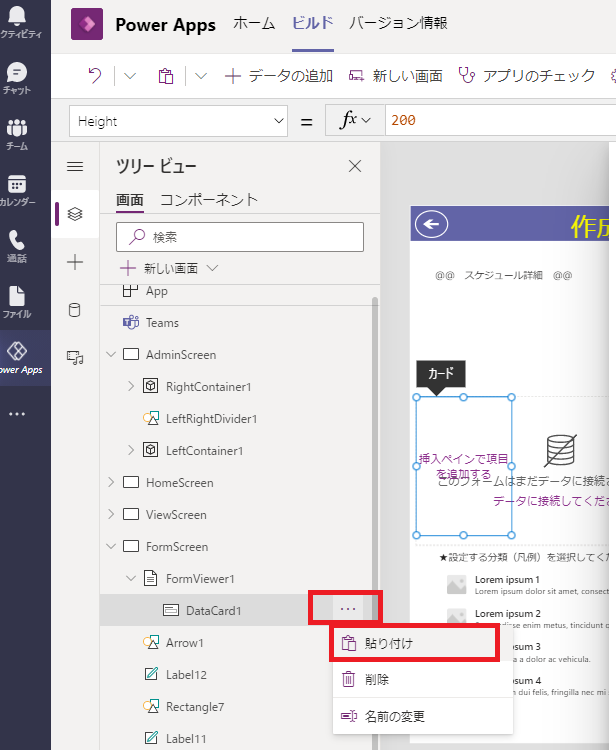This screenshot has height=750, width=616.
Task: Click the tree view search field
Action: point(240,237)
